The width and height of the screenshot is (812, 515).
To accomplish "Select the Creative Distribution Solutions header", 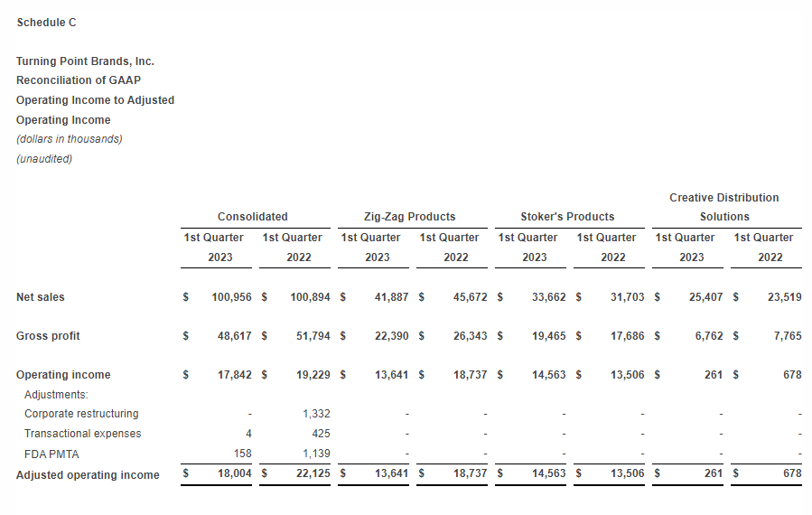I will point(723,207).
